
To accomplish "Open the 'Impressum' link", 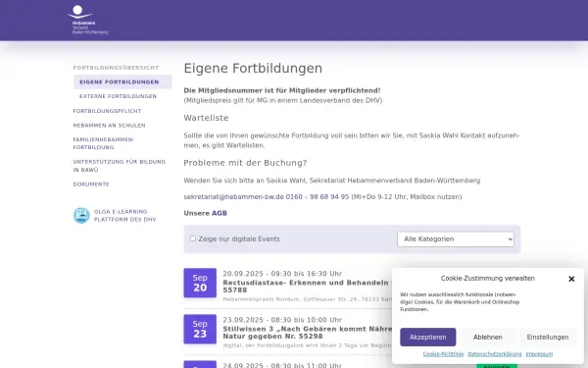I will [x=539, y=353].
